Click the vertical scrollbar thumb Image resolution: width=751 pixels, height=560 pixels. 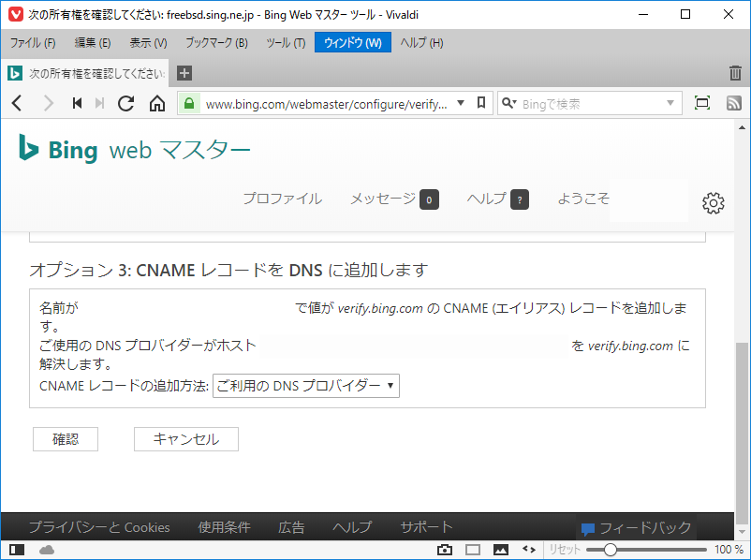(742, 432)
